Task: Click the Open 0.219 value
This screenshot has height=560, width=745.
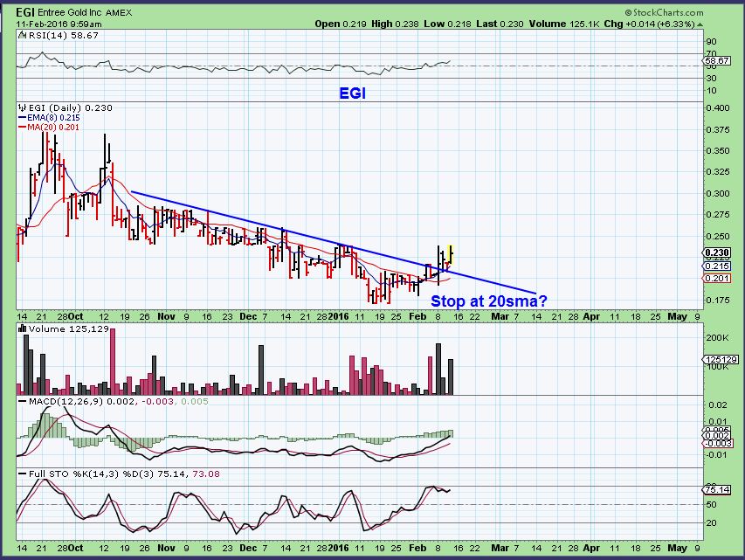Action: [341, 24]
